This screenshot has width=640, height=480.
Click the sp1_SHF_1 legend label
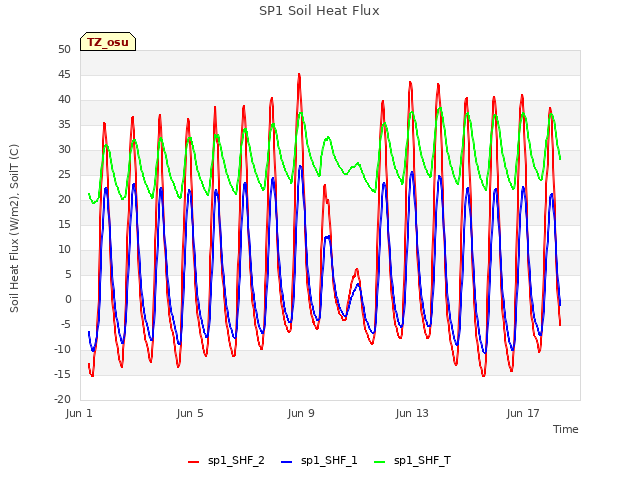[329, 461]
